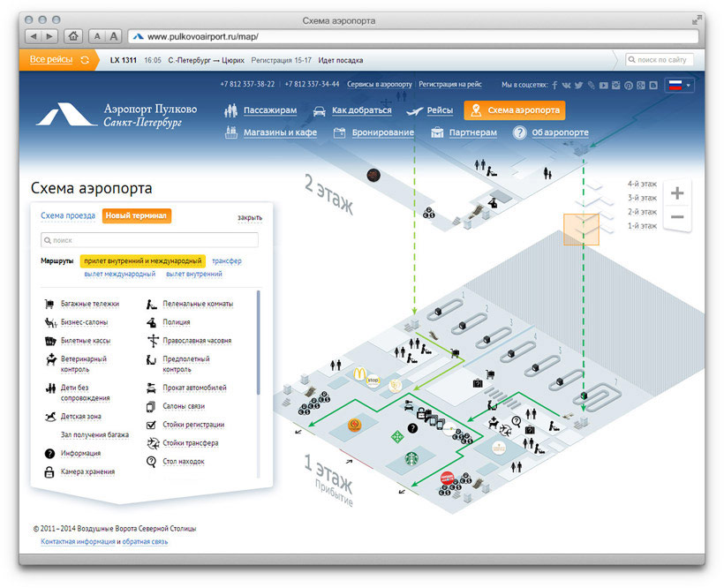Open the Facebook social icon in header

coord(554,85)
